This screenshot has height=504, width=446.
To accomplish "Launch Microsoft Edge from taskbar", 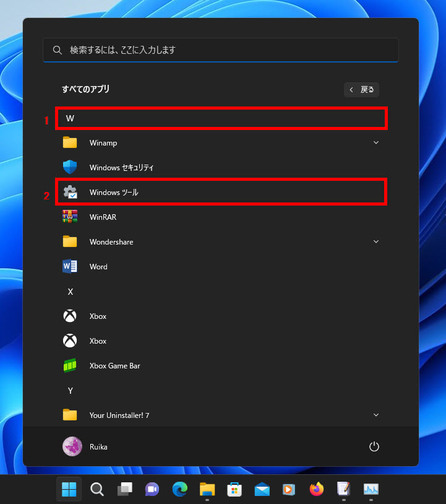I will coord(179,490).
